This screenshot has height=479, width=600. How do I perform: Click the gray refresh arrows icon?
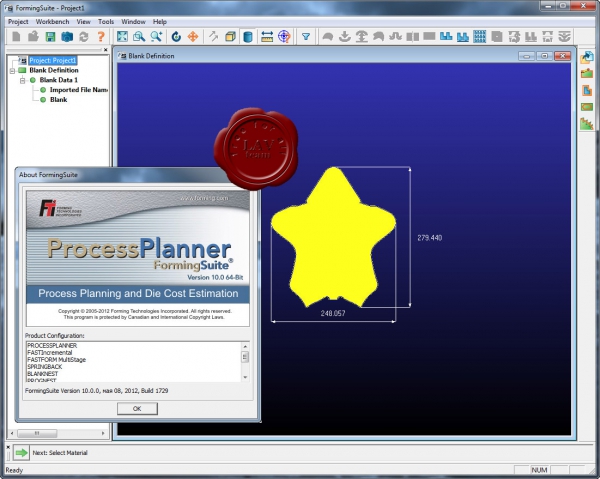84,37
